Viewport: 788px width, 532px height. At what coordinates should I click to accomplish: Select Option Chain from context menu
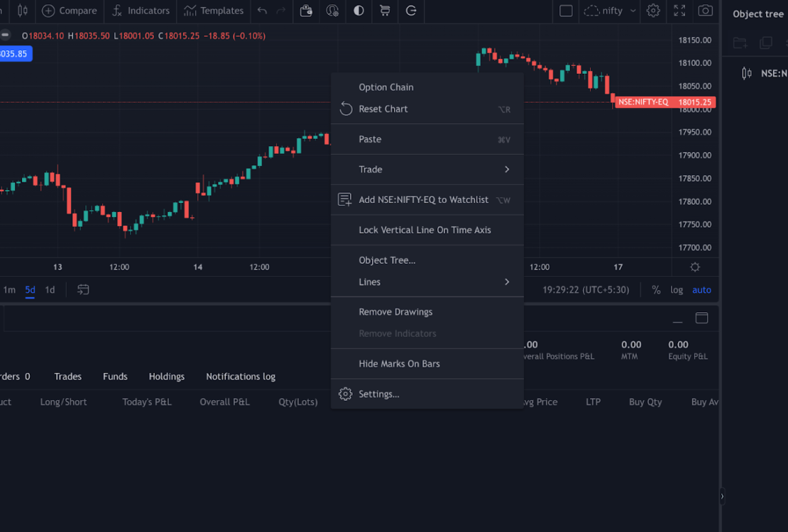[427, 87]
